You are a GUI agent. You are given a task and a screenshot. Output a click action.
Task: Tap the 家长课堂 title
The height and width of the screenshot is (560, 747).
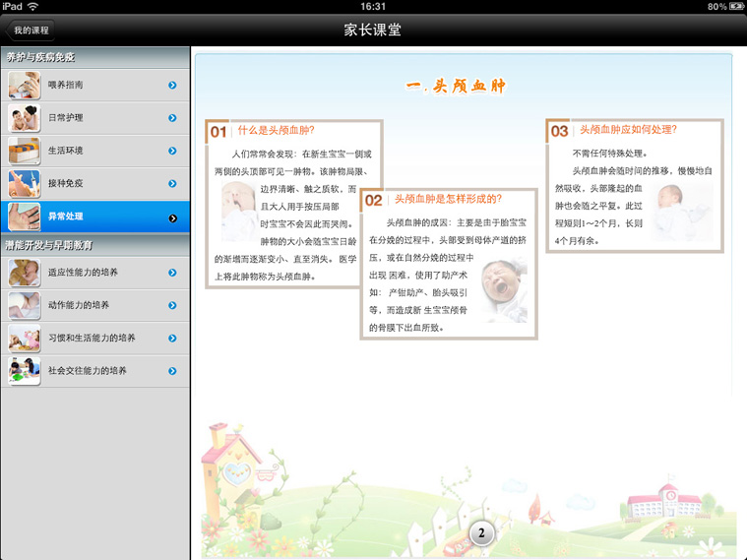[x=373, y=31]
